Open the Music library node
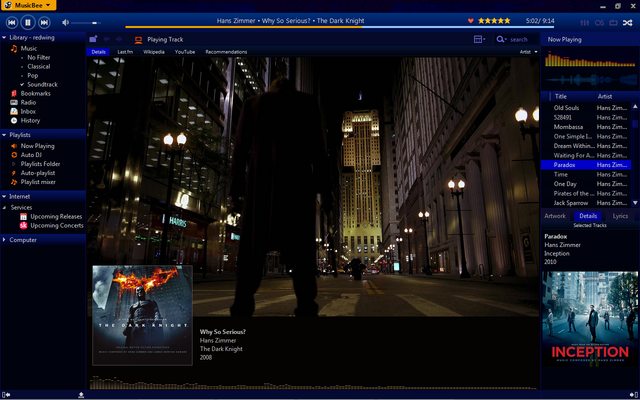Viewport: 640px width, 400px height. (29, 48)
